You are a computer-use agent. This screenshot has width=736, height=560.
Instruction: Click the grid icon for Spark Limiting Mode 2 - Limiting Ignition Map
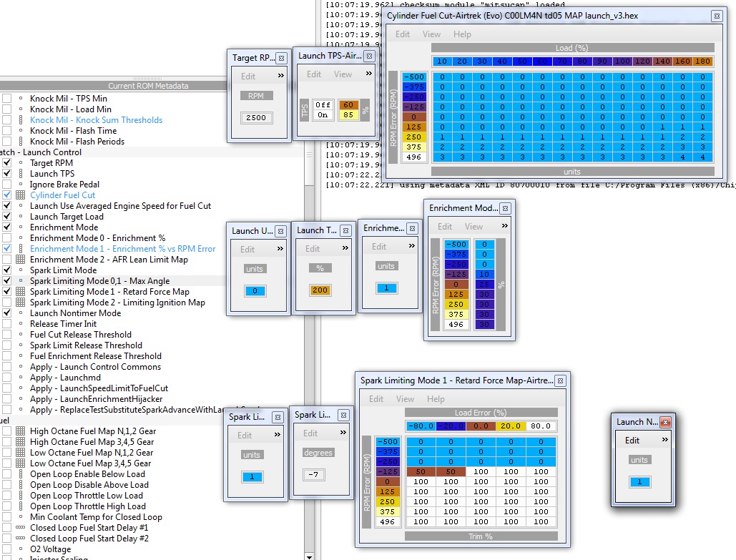coord(20,303)
